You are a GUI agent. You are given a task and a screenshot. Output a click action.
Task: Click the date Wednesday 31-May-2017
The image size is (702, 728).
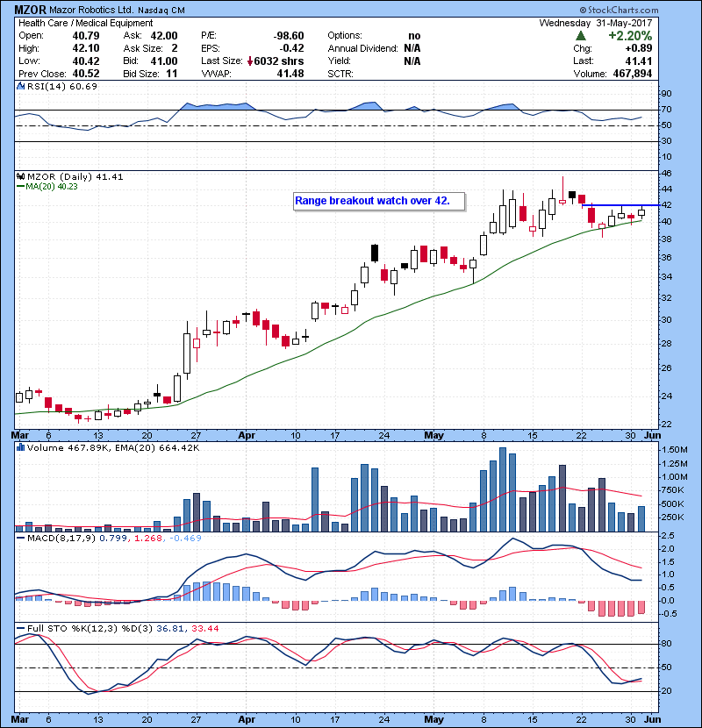[x=596, y=23]
